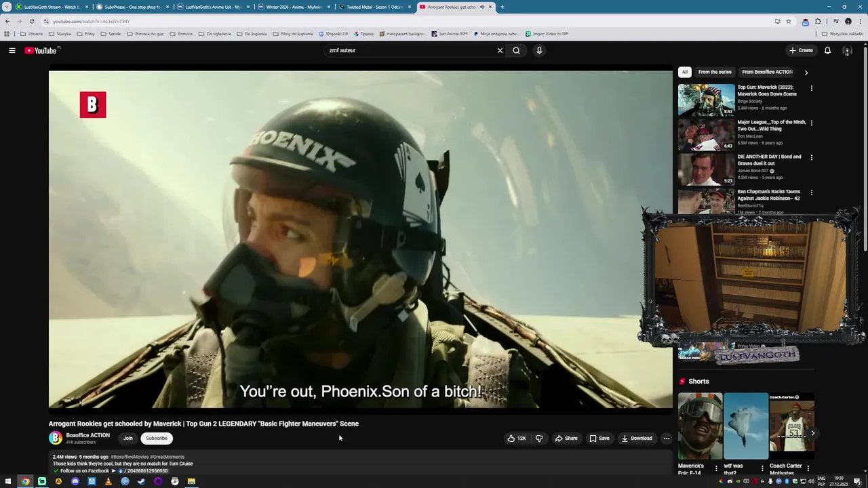868x488 pixels.
Task: Open the YouTube hamburger guide menu
Action: [12, 50]
